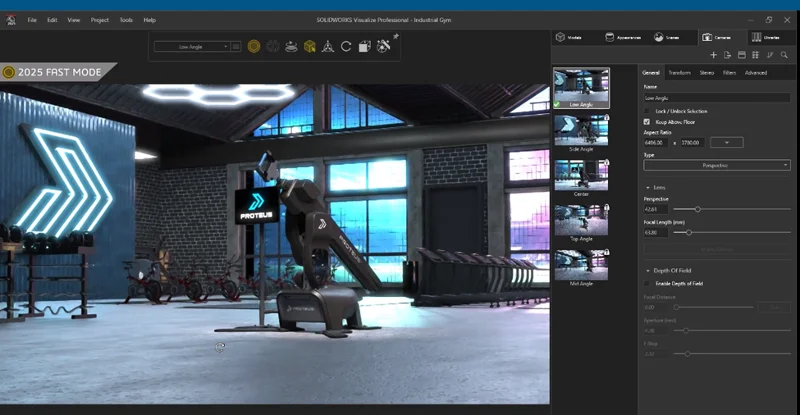This screenshot has height=415, width=800.
Task: Select the yellow cube selection tool
Action: 310,46
